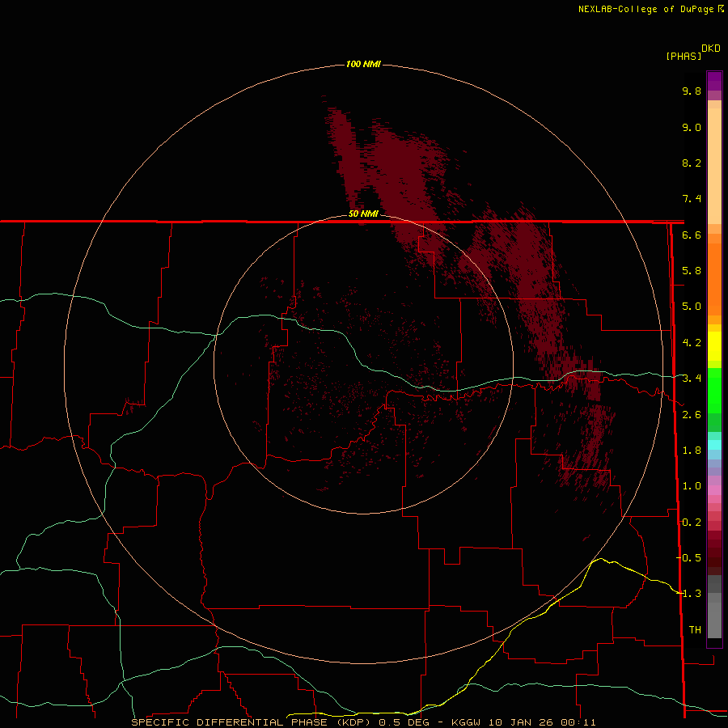
Task: Click the 4.2 value on the color scale
Action: point(692,343)
